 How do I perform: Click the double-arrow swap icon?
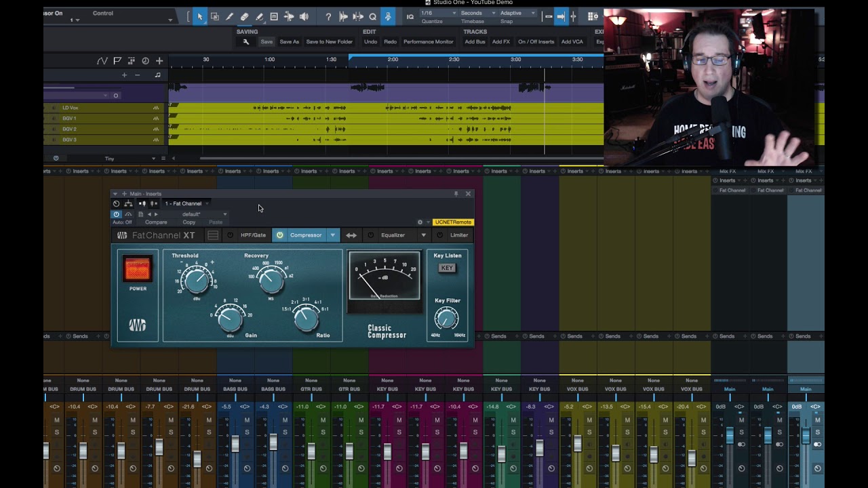pyautogui.click(x=351, y=235)
